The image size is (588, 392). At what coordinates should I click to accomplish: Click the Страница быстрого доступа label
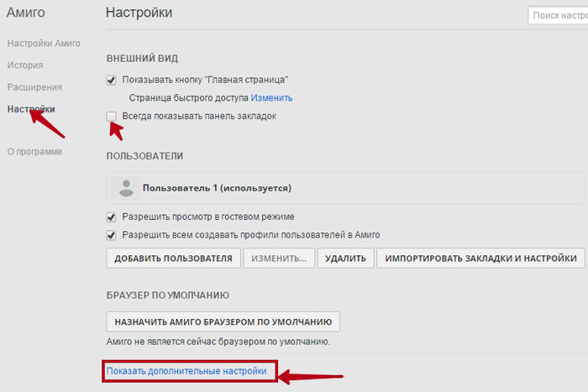pyautogui.click(x=189, y=98)
